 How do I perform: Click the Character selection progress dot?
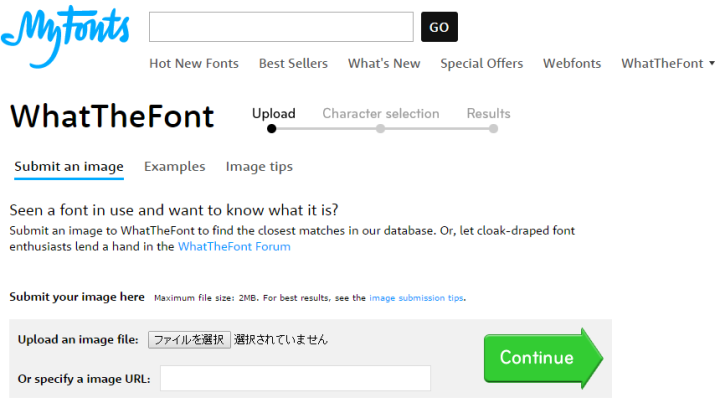tap(381, 129)
